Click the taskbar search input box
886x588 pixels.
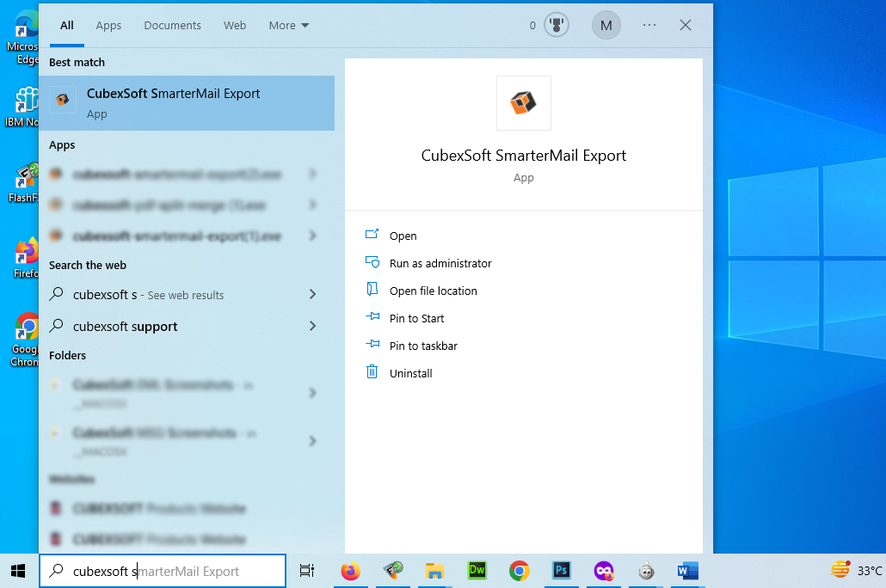point(163,571)
